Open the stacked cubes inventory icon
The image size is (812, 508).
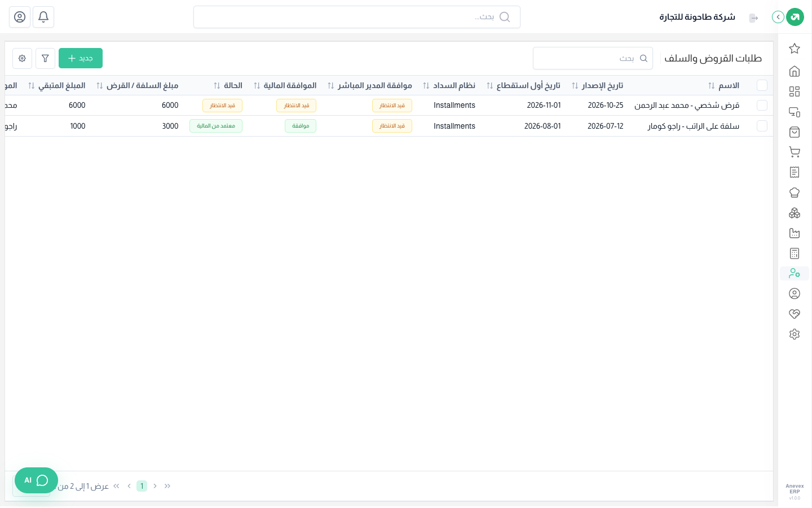point(795,213)
